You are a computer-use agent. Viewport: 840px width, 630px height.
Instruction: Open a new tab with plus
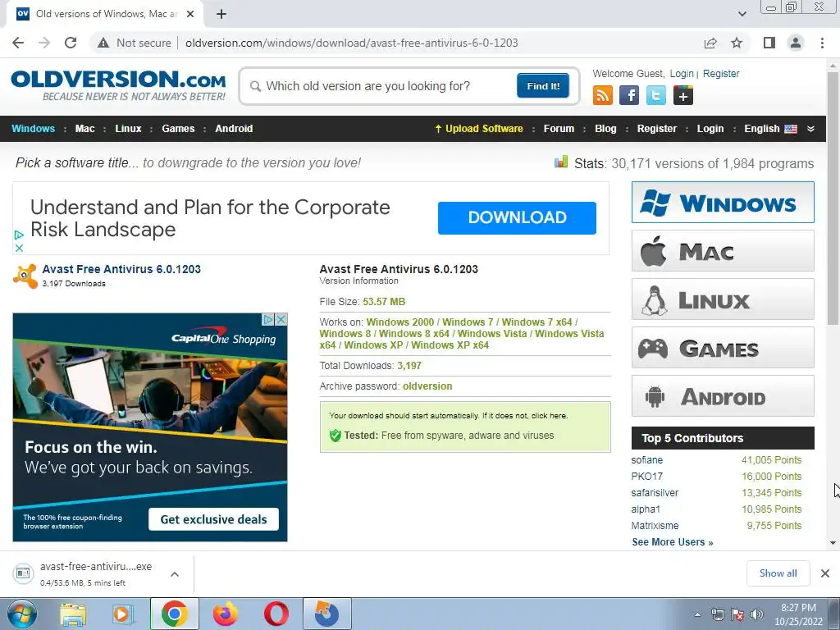221,14
